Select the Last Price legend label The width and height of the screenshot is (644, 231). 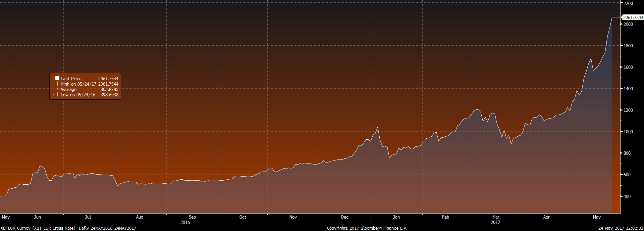71,79
